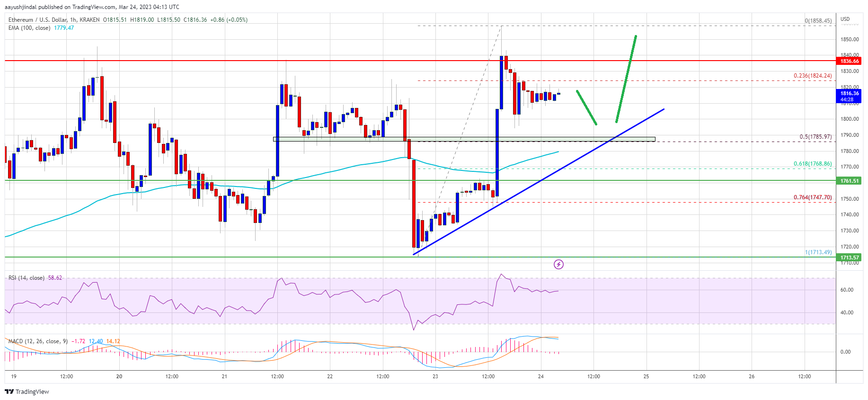The image size is (868, 400).
Task: Click the red 1836.66 price label
Action: pyautogui.click(x=850, y=61)
